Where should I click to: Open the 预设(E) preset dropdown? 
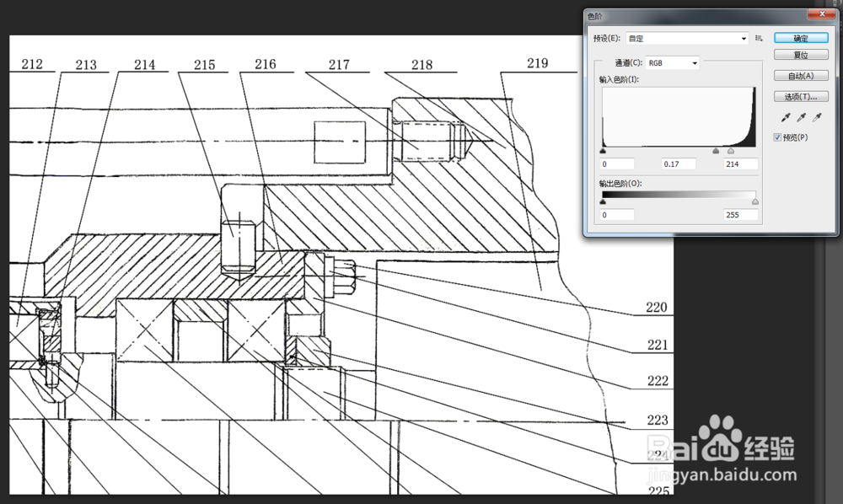coord(687,38)
